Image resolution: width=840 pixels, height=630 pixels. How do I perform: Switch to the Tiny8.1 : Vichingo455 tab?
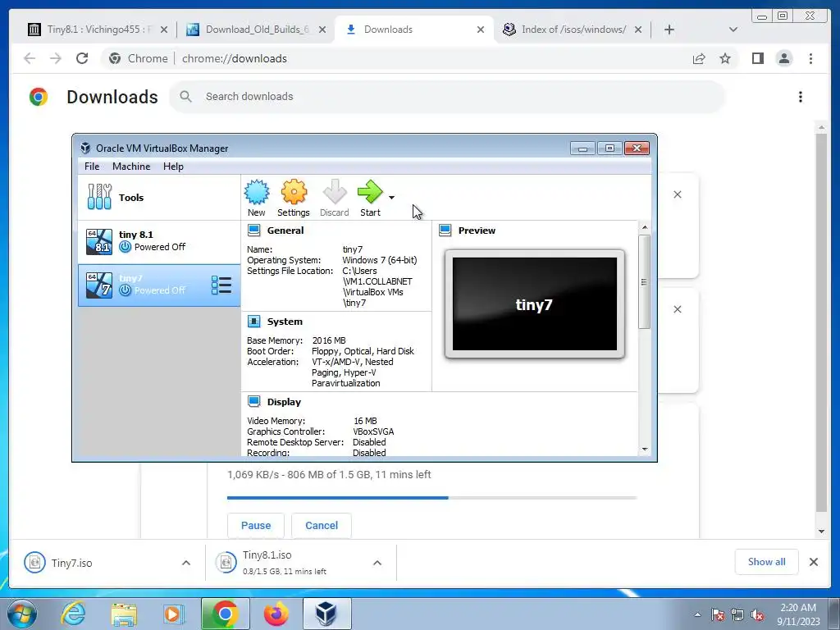tap(98, 30)
